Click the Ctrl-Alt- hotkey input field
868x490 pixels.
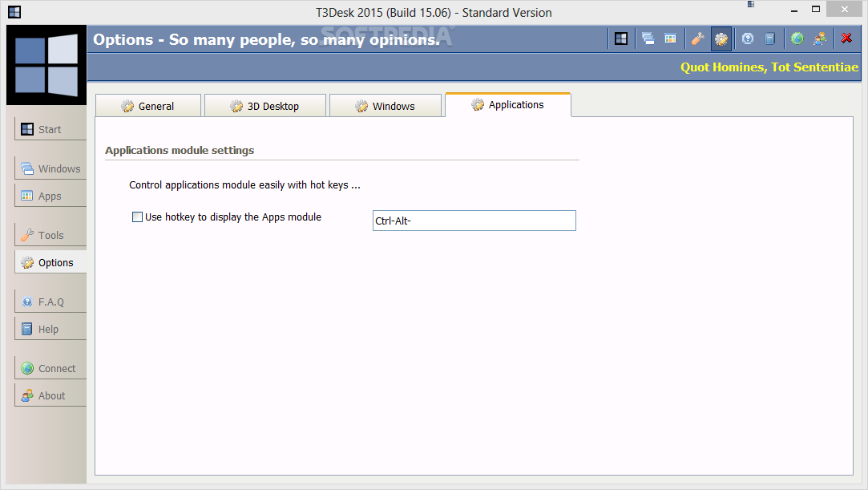click(474, 221)
